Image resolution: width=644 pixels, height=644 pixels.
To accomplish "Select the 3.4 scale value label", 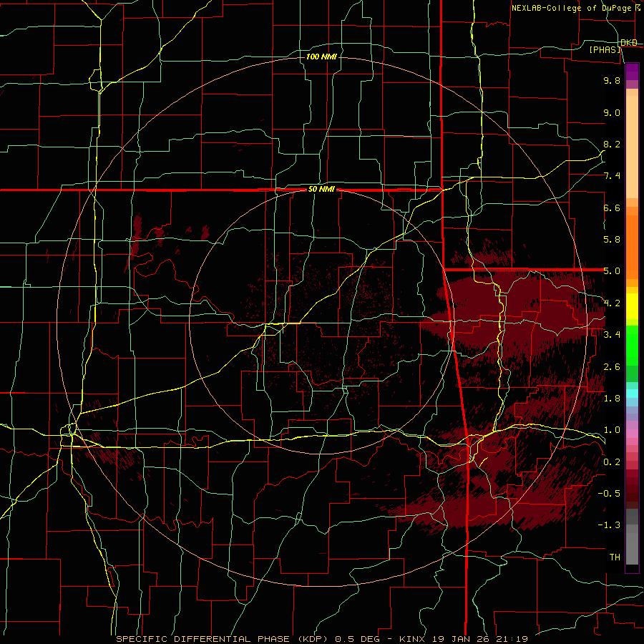I will tap(612, 335).
